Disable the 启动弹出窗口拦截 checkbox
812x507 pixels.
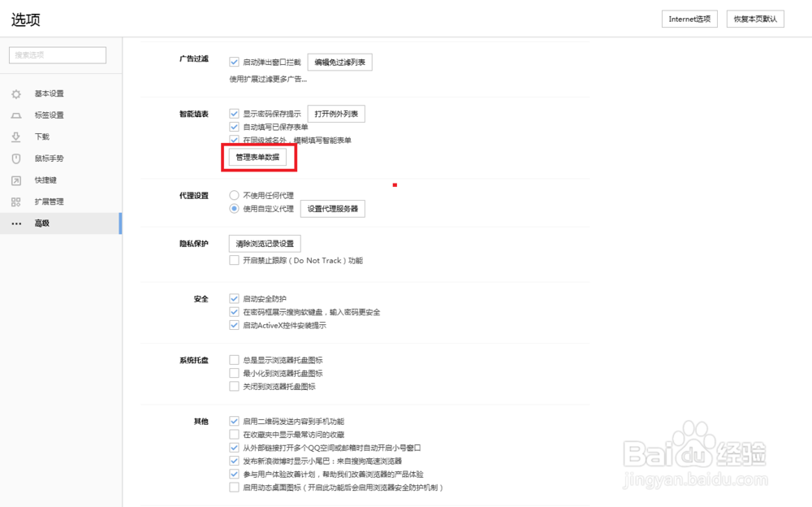(x=235, y=61)
